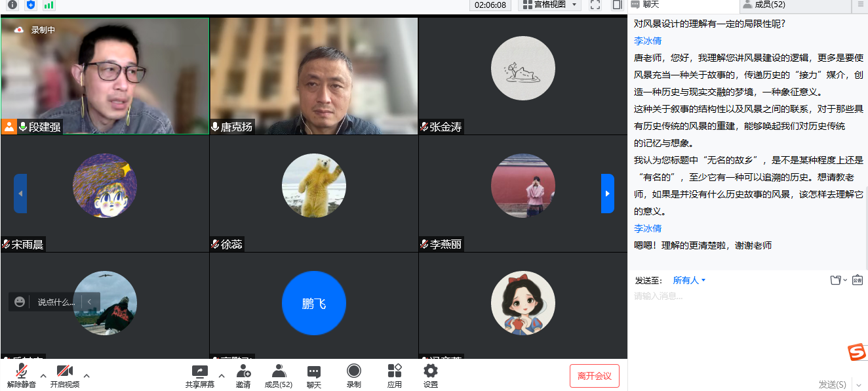The image size is (868, 391).
Task: Click the 共享屏幕 share screen icon
Action: coord(199,375)
